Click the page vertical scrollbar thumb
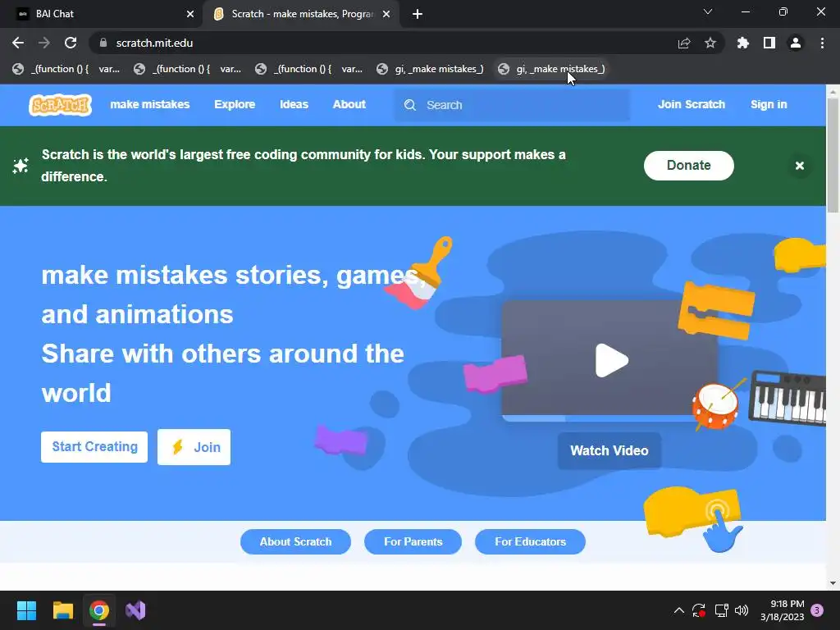840x630 pixels. pyautogui.click(x=833, y=155)
